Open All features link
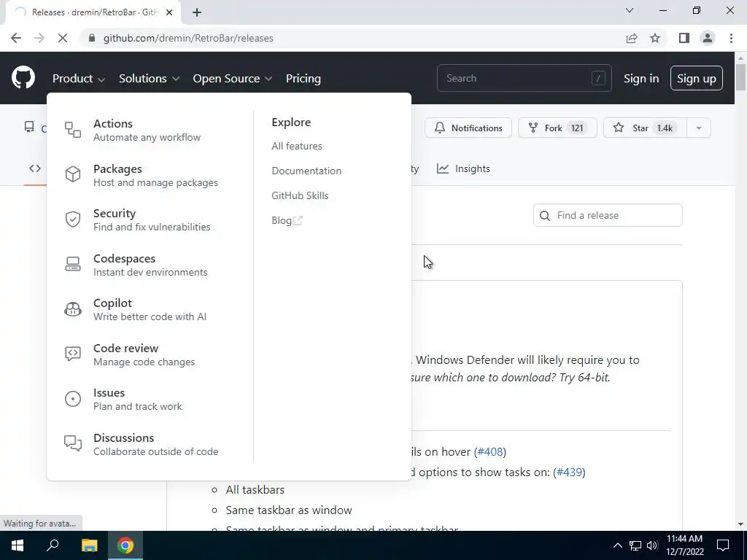 (297, 146)
